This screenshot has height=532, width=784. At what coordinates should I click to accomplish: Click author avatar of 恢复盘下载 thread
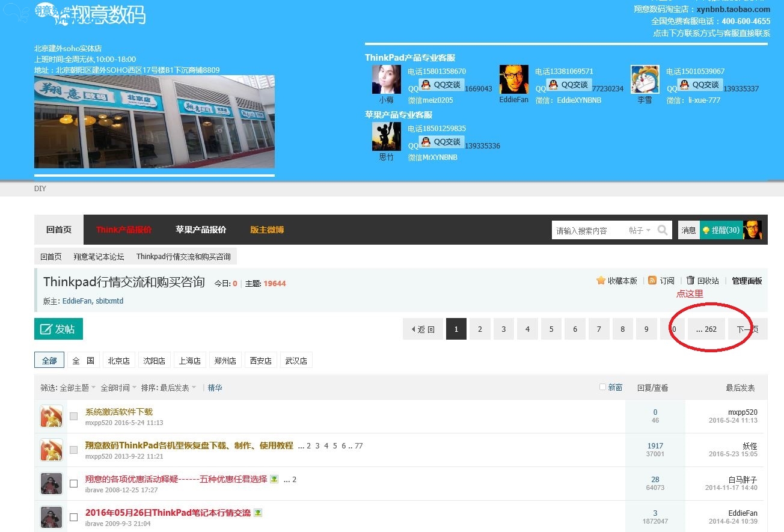pyautogui.click(x=51, y=450)
